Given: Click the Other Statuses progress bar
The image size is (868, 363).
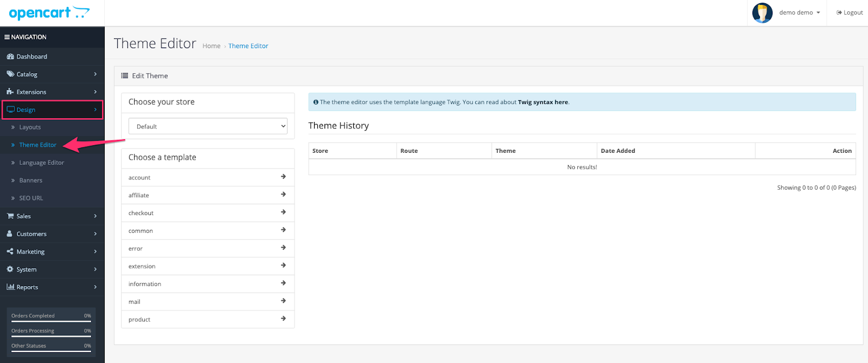Looking at the screenshot, I should [x=51, y=351].
